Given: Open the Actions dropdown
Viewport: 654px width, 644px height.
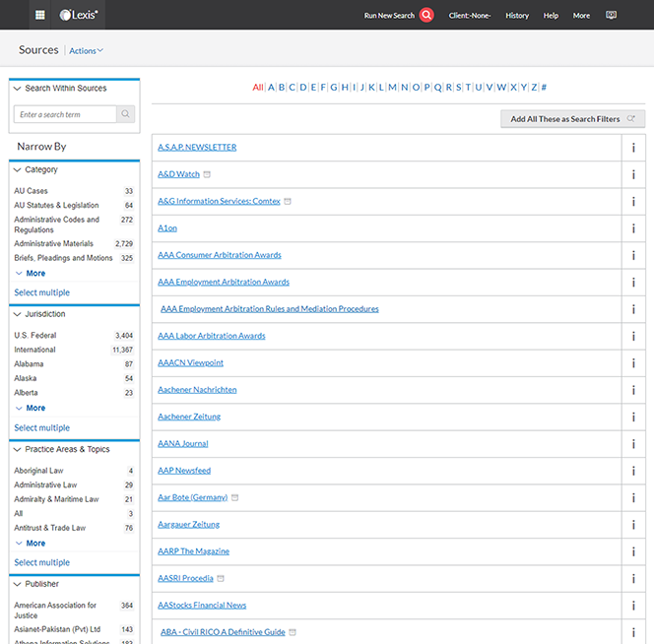Looking at the screenshot, I should coord(86,50).
